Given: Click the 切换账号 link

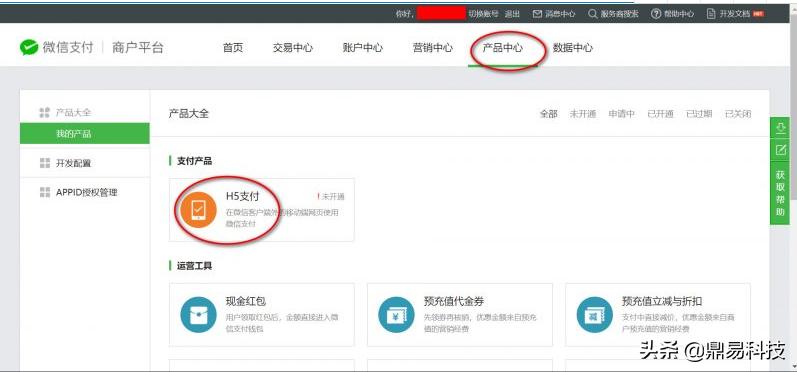Looking at the screenshot, I should [483, 14].
